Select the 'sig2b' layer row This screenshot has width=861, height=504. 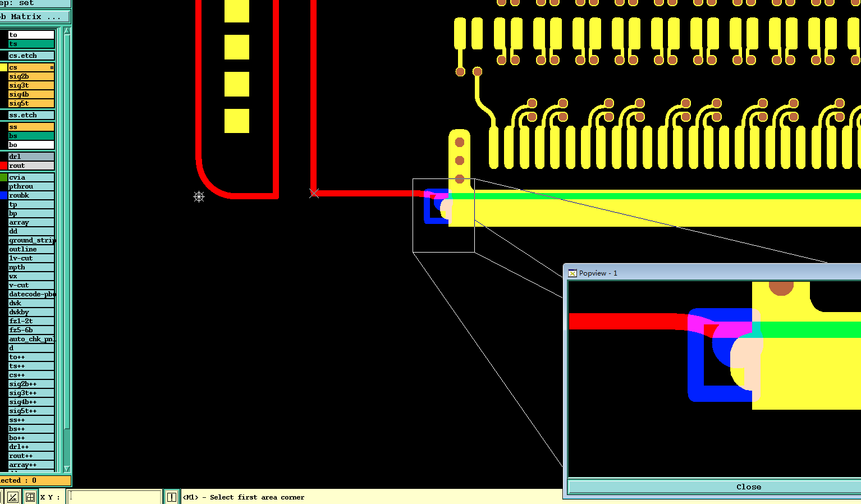(31, 76)
